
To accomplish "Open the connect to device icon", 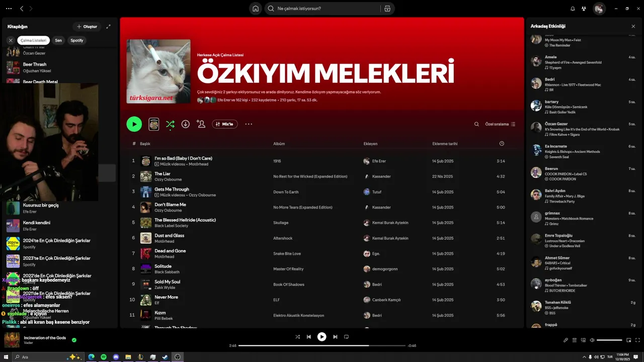I will point(583,340).
